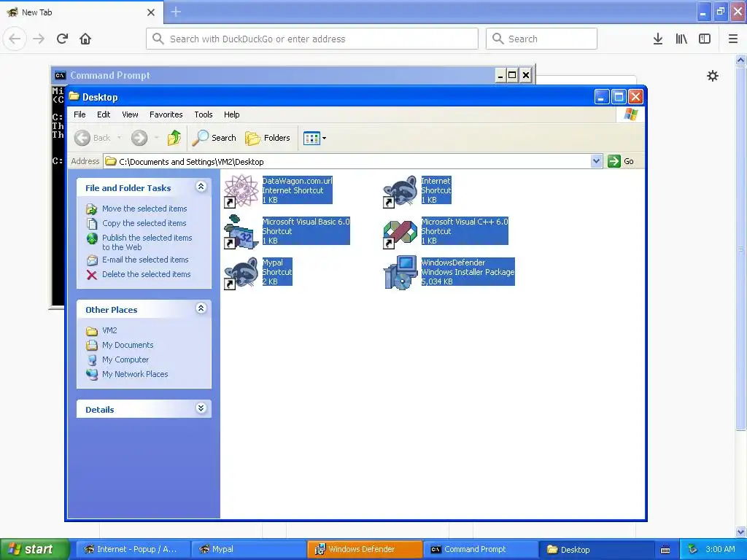
Task: Click Copy the selected items
Action: (x=144, y=223)
